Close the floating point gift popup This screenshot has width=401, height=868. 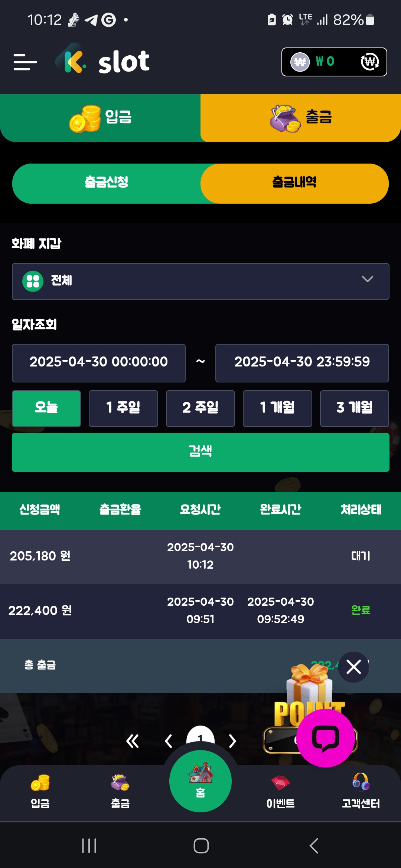(x=353, y=667)
